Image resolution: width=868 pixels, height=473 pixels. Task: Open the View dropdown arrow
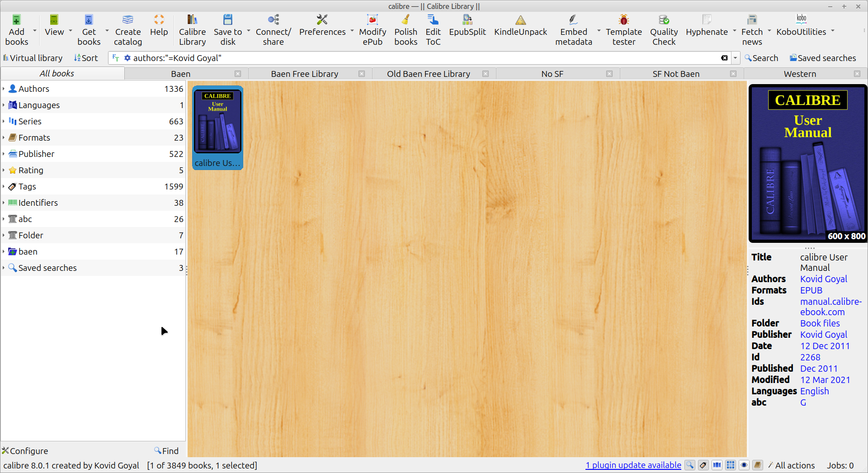71,31
